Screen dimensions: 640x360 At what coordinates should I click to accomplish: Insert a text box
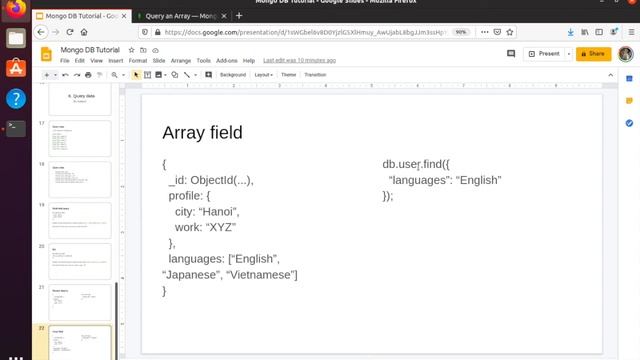[147, 75]
